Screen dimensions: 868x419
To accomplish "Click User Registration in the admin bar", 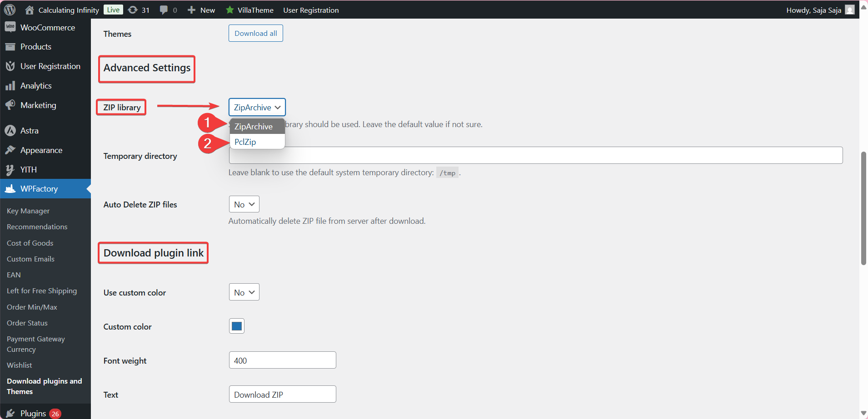I will coord(311,10).
